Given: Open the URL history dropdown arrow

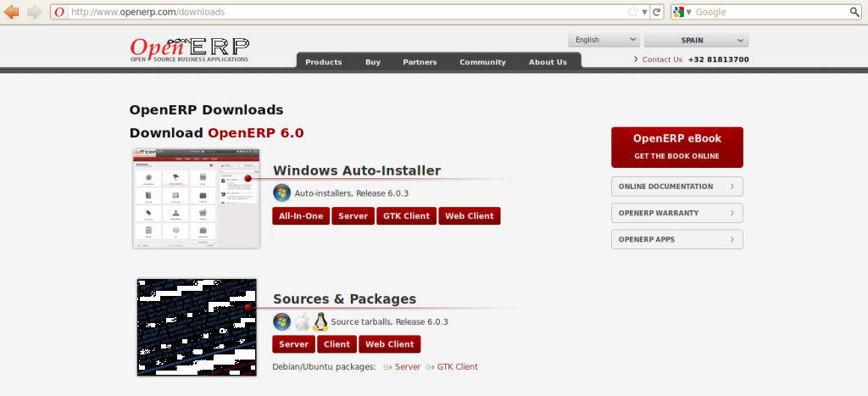Looking at the screenshot, I should (645, 12).
